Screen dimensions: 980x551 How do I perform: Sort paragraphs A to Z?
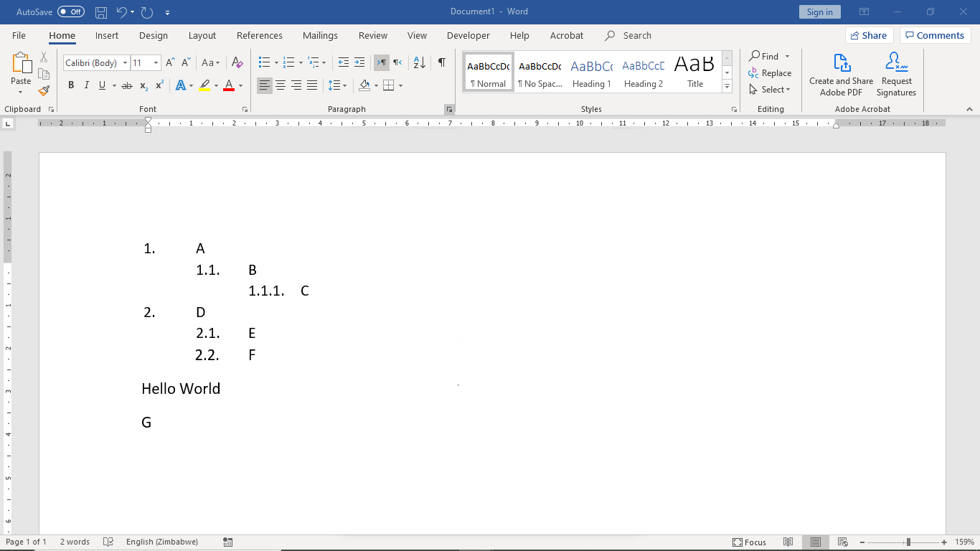[420, 63]
